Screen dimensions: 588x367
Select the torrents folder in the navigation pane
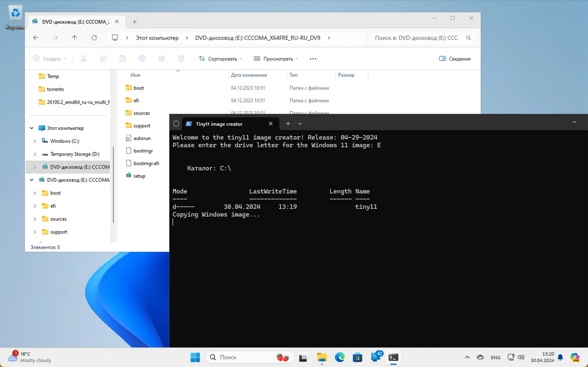point(55,89)
